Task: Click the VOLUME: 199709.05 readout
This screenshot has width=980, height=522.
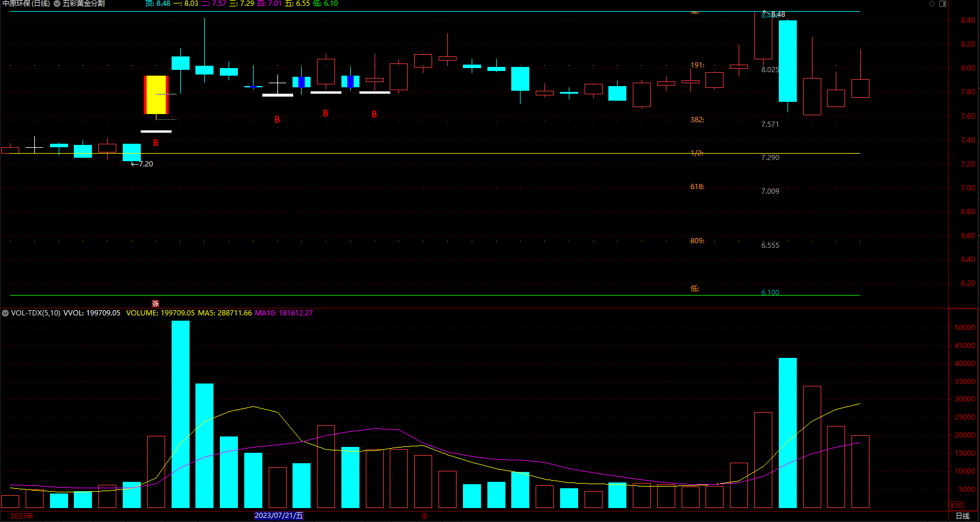Action: (x=161, y=313)
